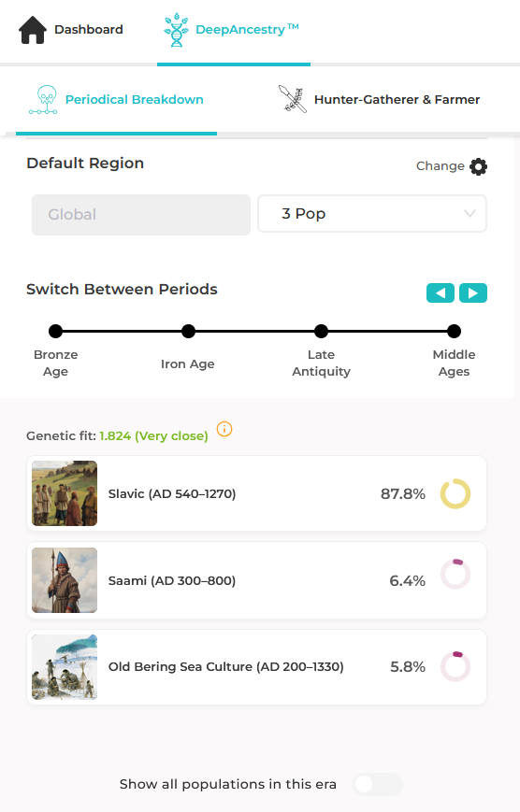This screenshot has width=520, height=812.
Task: Click the orange genetic fit info icon
Action: [x=224, y=429]
